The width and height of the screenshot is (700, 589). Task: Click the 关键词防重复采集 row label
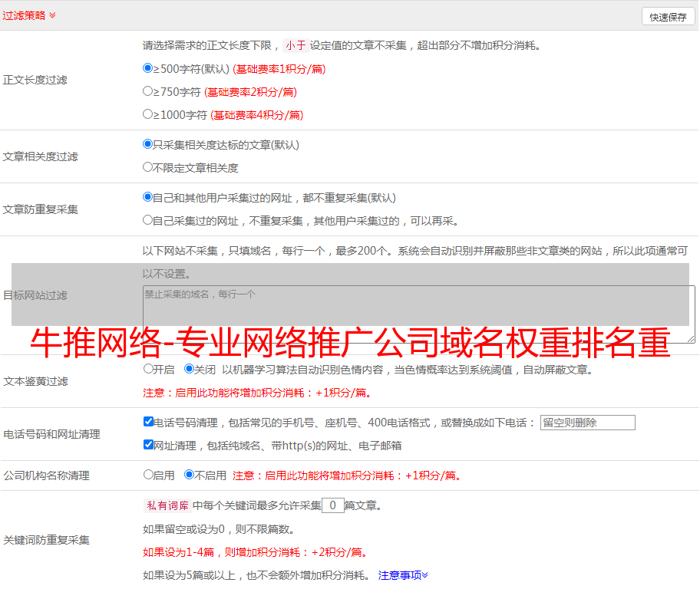coord(46,541)
